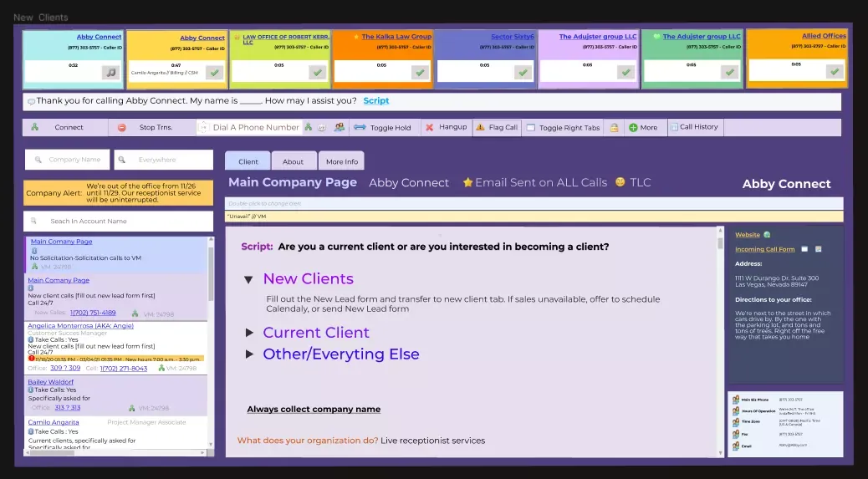Click checkmark on Sector Sixty6 call card
868x479 pixels.
tap(523, 73)
